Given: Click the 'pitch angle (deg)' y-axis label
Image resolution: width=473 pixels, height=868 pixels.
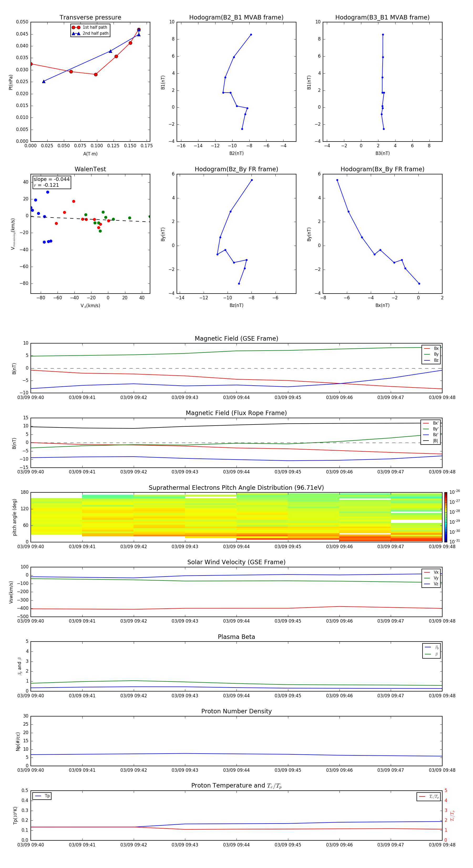Looking at the screenshot, I should (x=14, y=517).
